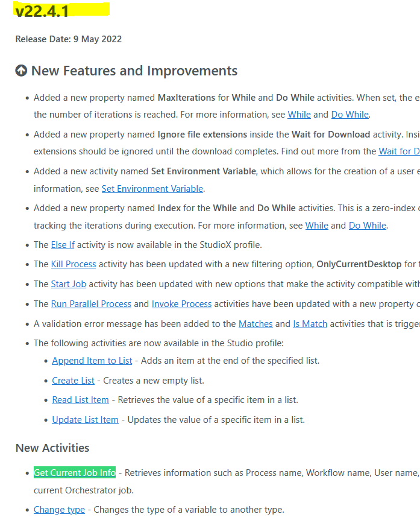Go to the Create List page

[73, 381]
